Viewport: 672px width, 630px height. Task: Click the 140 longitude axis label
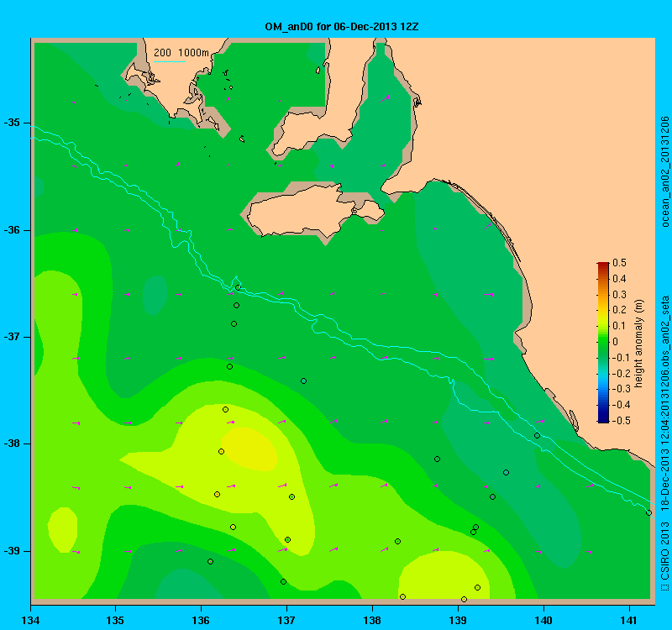coord(543,621)
